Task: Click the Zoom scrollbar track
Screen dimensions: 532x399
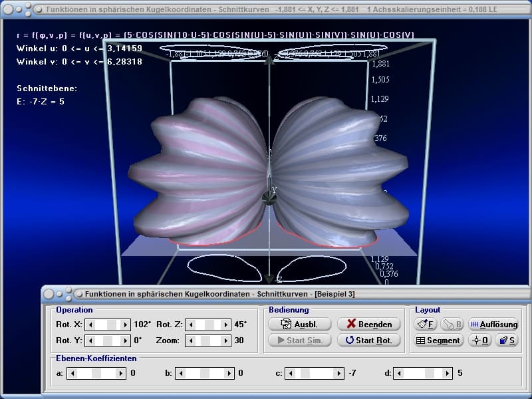Action: pyautogui.click(x=208, y=340)
